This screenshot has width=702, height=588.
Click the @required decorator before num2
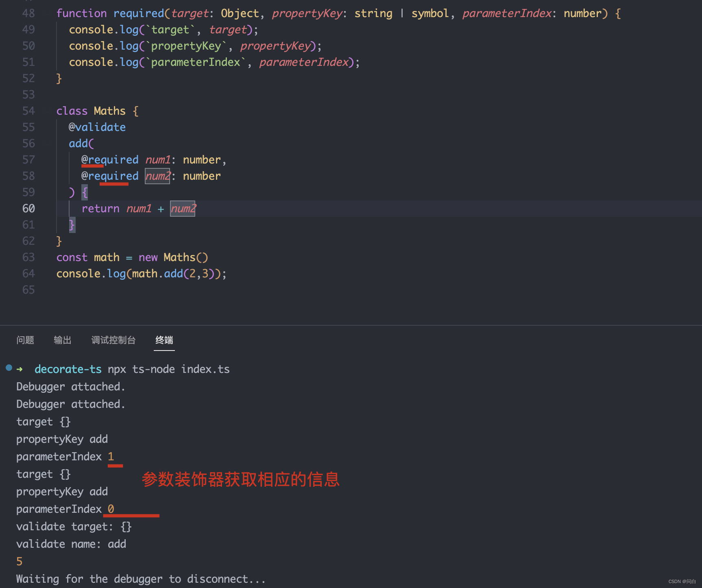coord(110,176)
